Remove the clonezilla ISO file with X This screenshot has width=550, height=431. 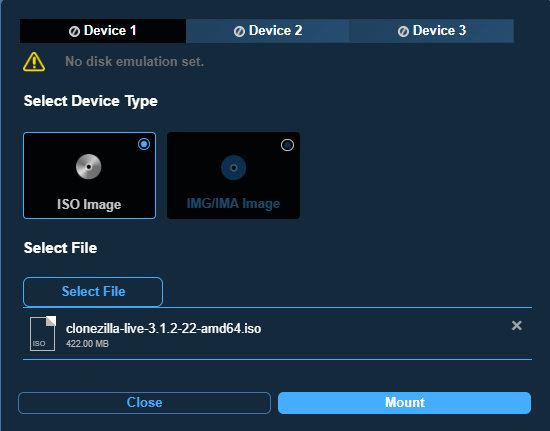click(x=517, y=326)
